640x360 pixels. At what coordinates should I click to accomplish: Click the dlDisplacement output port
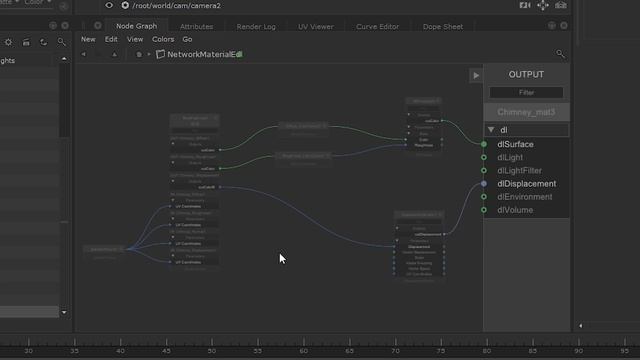(x=527, y=184)
